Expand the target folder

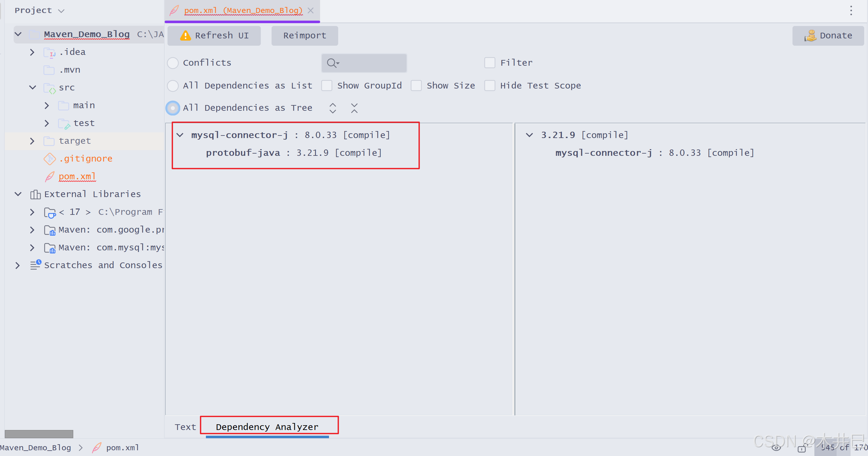click(x=32, y=141)
